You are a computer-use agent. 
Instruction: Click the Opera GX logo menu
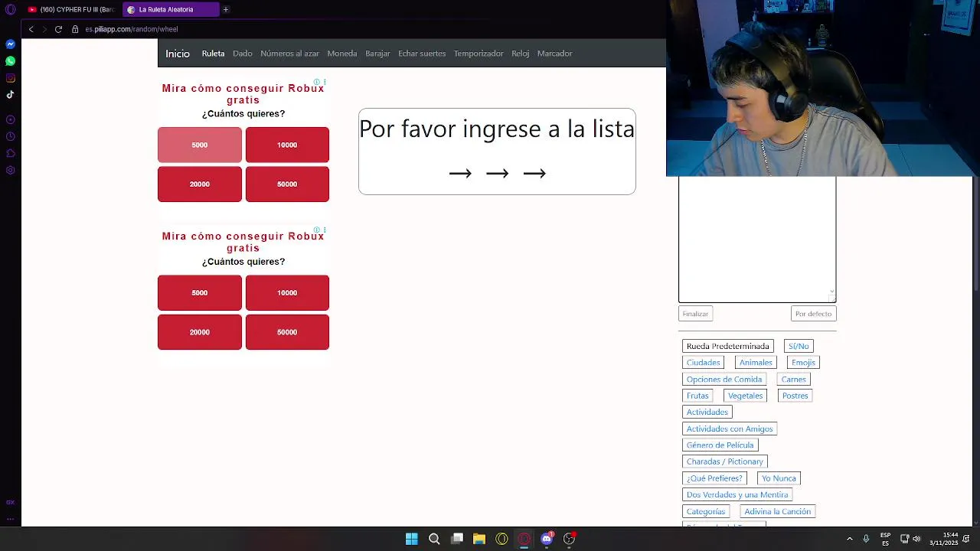click(x=10, y=9)
